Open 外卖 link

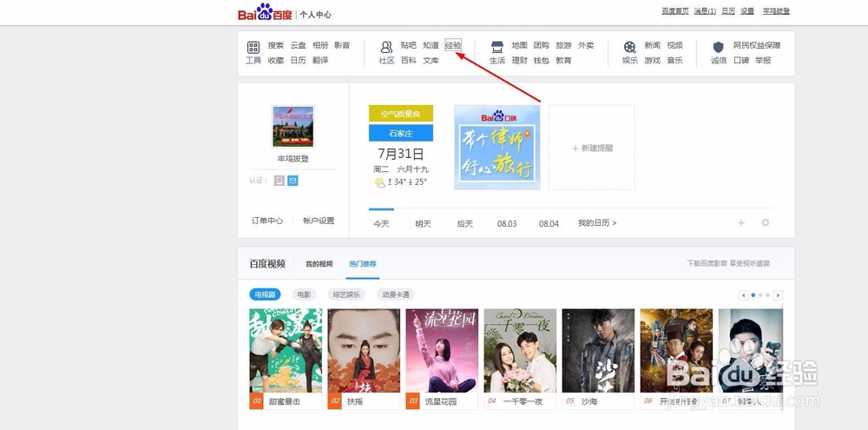[586, 45]
